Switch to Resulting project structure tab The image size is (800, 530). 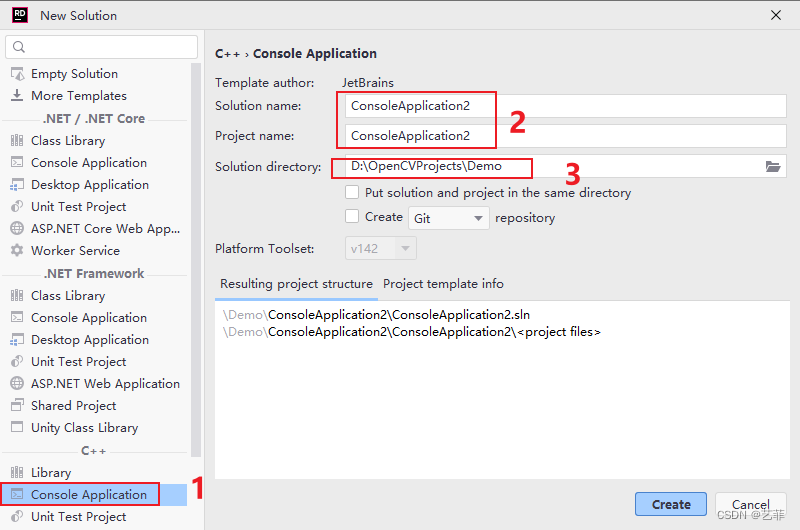pos(296,284)
